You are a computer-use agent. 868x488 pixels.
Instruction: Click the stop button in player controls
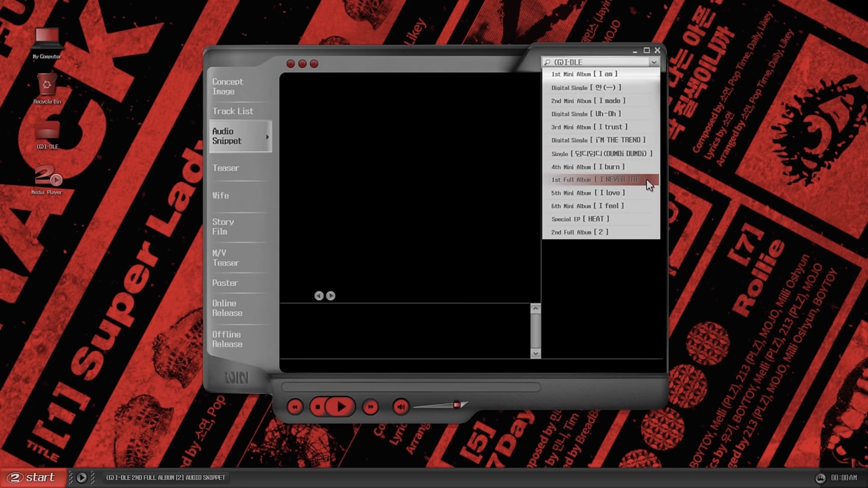[x=318, y=407]
